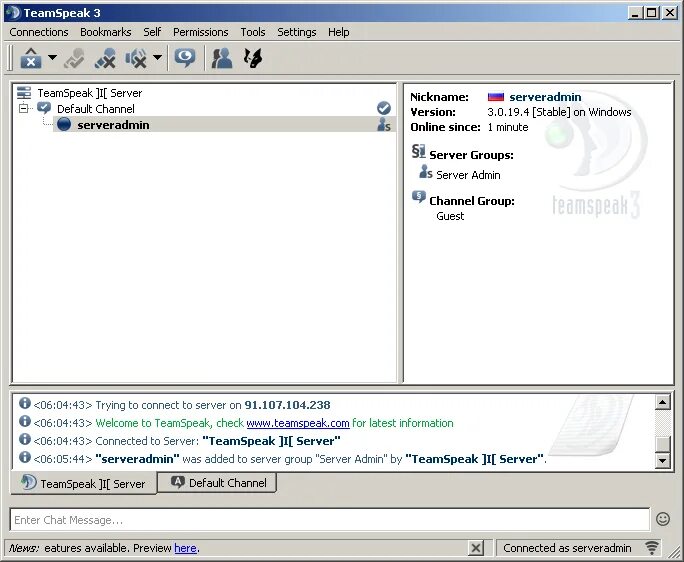Open the Help menu
This screenshot has width=684, height=562.
click(339, 32)
